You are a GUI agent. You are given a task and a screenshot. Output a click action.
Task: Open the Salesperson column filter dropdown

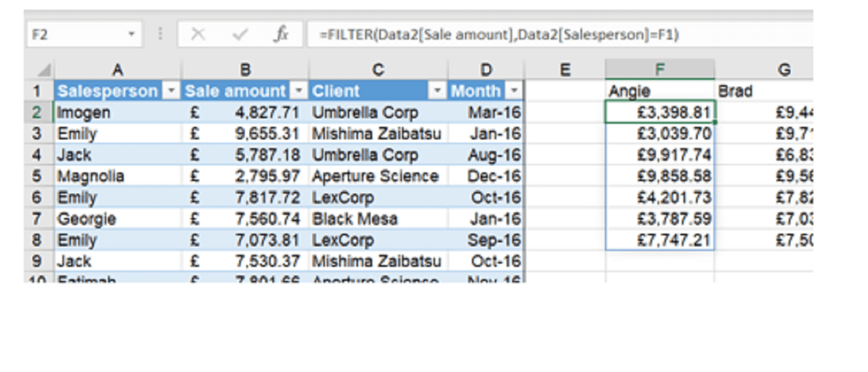(x=171, y=91)
